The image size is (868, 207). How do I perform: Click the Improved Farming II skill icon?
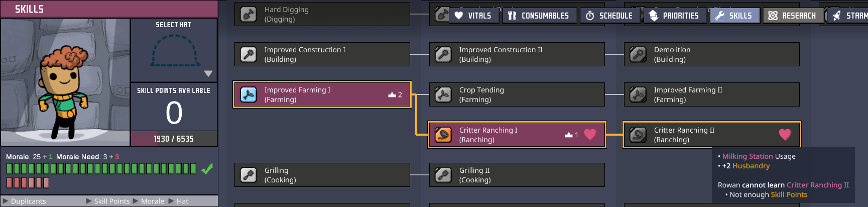(638, 94)
